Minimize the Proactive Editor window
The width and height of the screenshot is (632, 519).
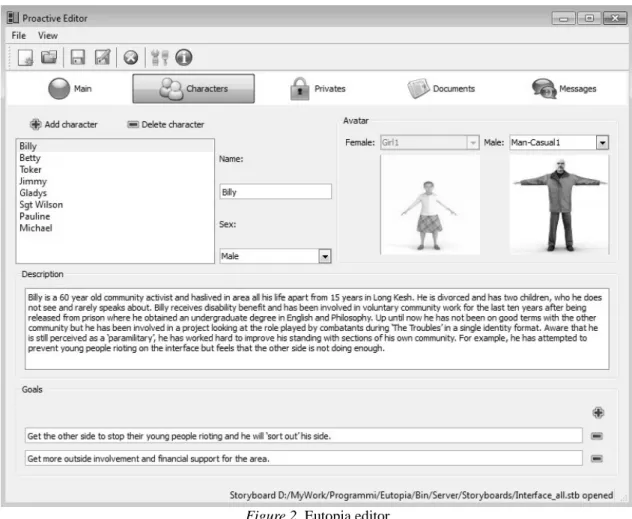(563, 18)
